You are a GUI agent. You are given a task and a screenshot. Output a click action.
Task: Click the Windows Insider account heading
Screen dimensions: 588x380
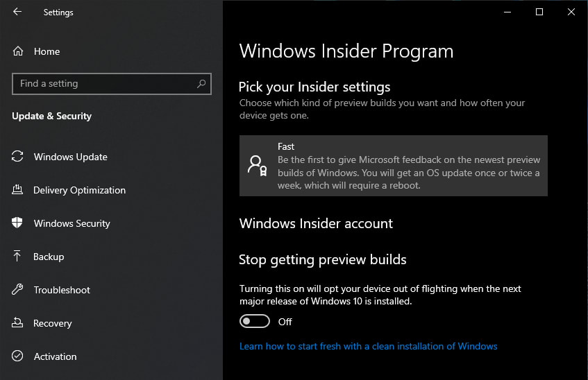click(x=316, y=223)
